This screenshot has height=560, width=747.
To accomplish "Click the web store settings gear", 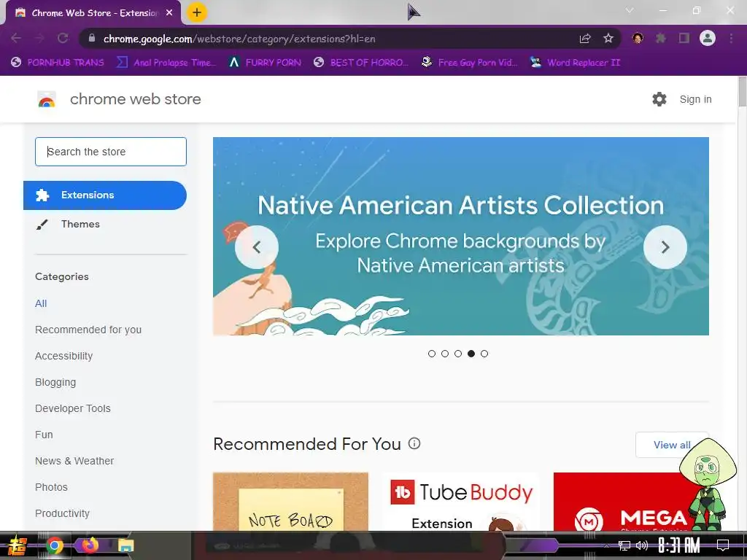I will point(659,99).
